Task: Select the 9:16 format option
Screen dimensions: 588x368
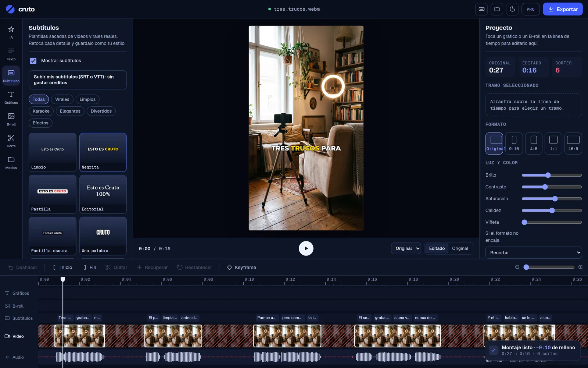Action: [x=514, y=143]
